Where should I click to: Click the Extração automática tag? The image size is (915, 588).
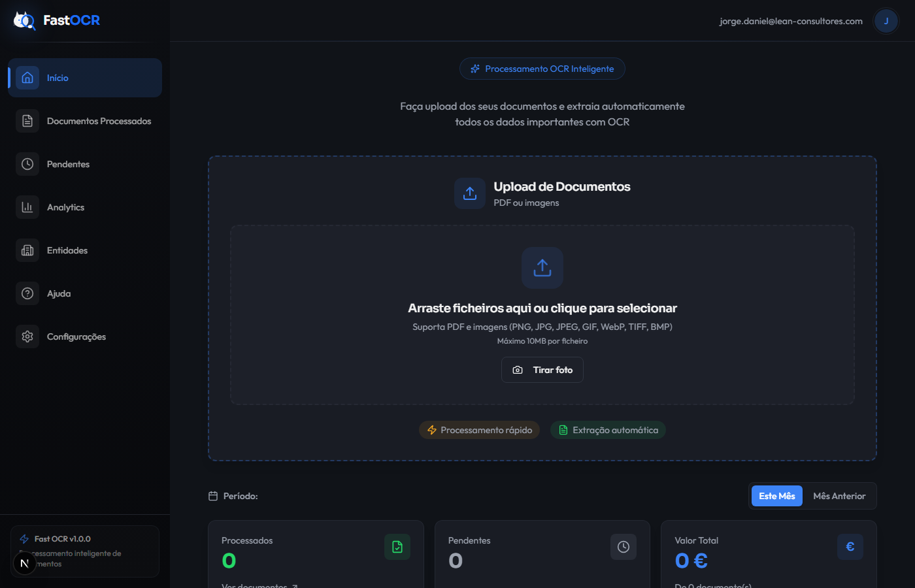click(608, 430)
